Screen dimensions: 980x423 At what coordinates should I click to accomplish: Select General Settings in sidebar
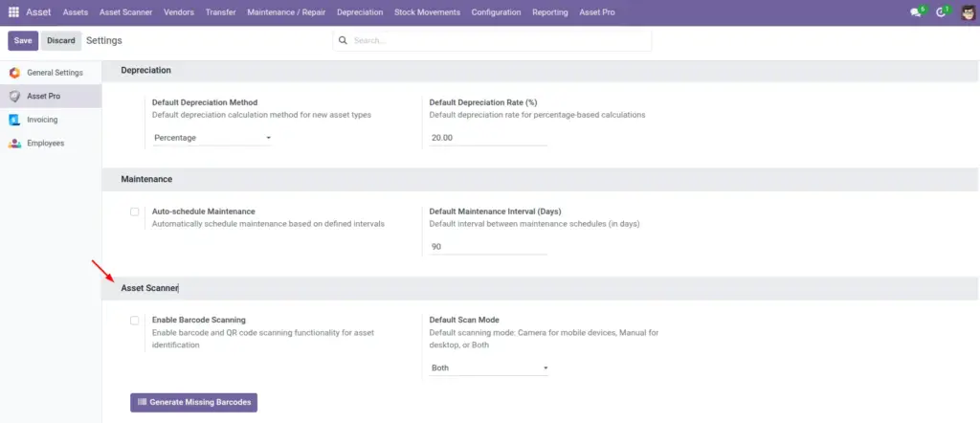(x=51, y=73)
